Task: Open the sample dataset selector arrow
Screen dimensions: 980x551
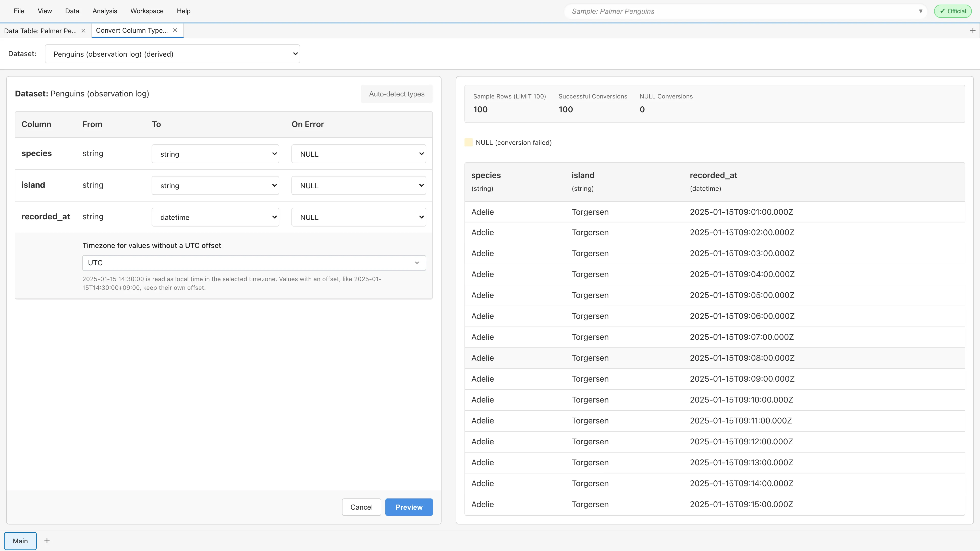Action: (921, 11)
